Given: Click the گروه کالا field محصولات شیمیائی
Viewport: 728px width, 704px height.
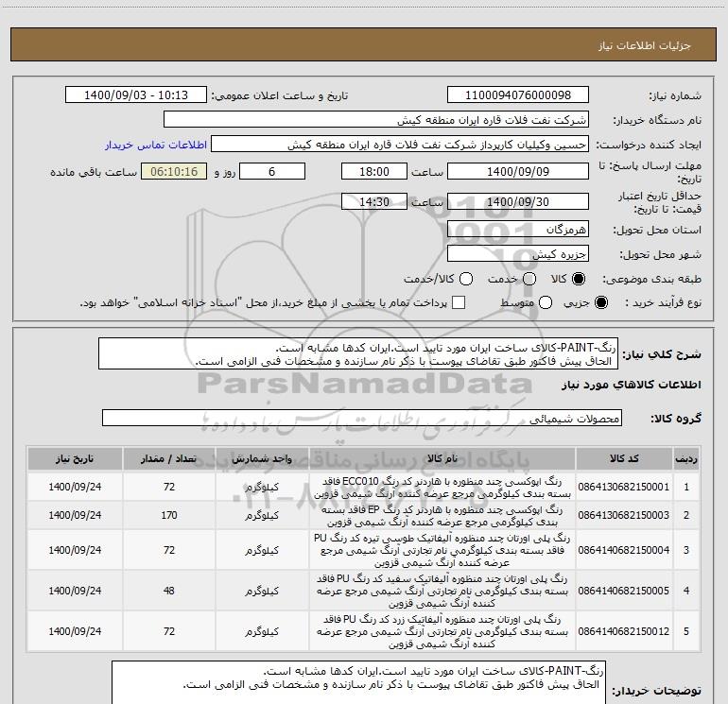Looking at the screenshot, I should pos(362,418).
